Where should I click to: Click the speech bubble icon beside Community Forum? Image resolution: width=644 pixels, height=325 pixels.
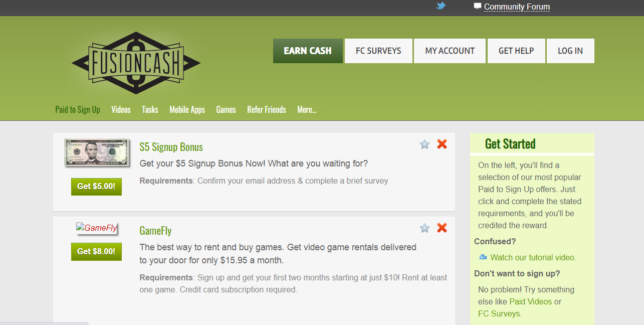(x=477, y=7)
